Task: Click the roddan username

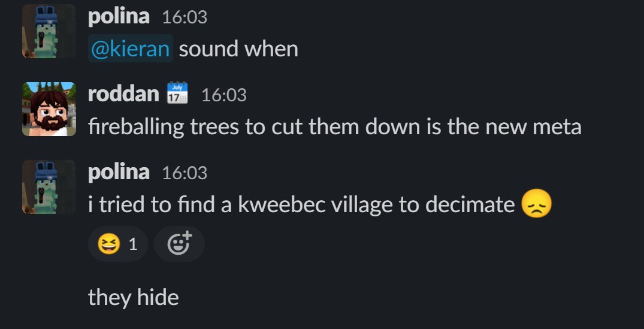Action: (123, 94)
